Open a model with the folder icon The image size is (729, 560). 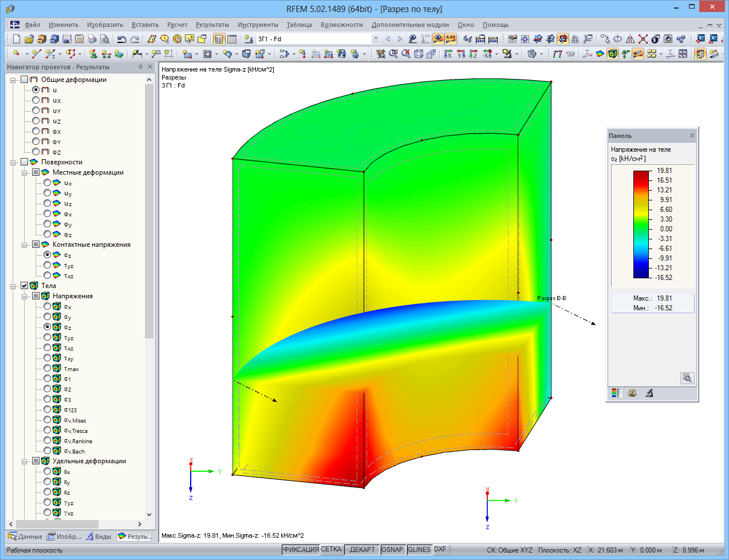click(29, 39)
